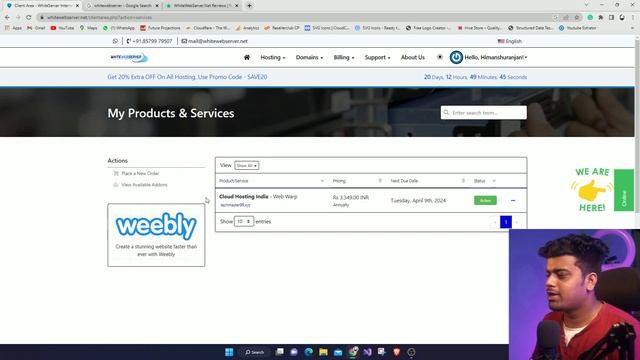Go to the home icon in navigation
640x360 pixels.
pyautogui.click(x=247, y=58)
